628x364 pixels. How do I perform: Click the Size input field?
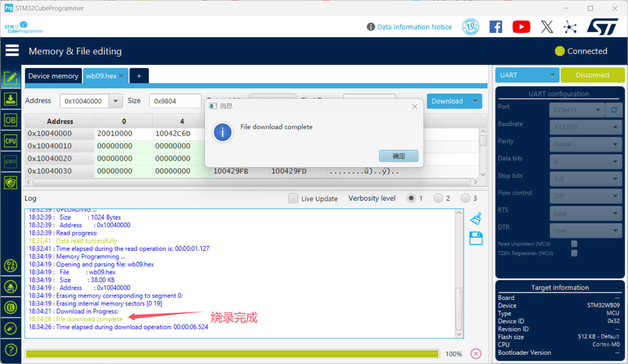[x=176, y=101]
